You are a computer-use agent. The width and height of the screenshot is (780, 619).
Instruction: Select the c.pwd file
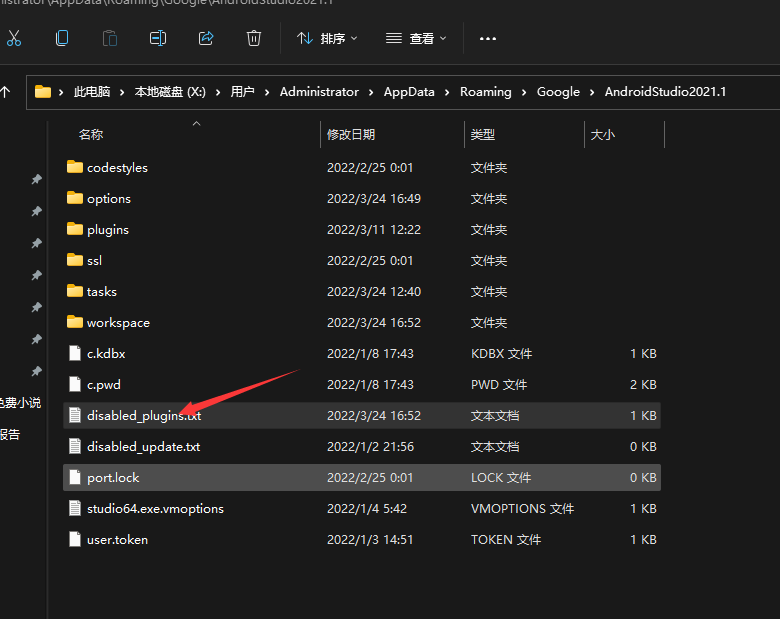point(362,385)
